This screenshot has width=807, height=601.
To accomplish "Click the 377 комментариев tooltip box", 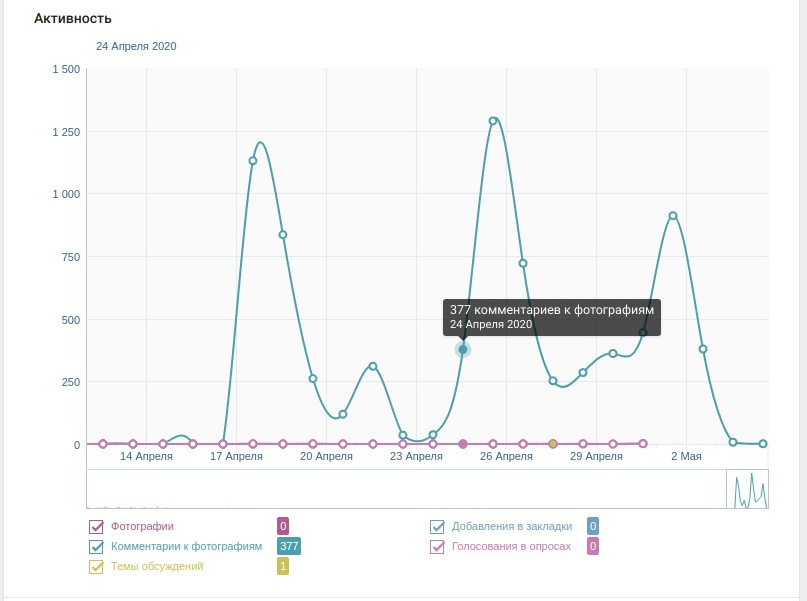I will click(551, 317).
